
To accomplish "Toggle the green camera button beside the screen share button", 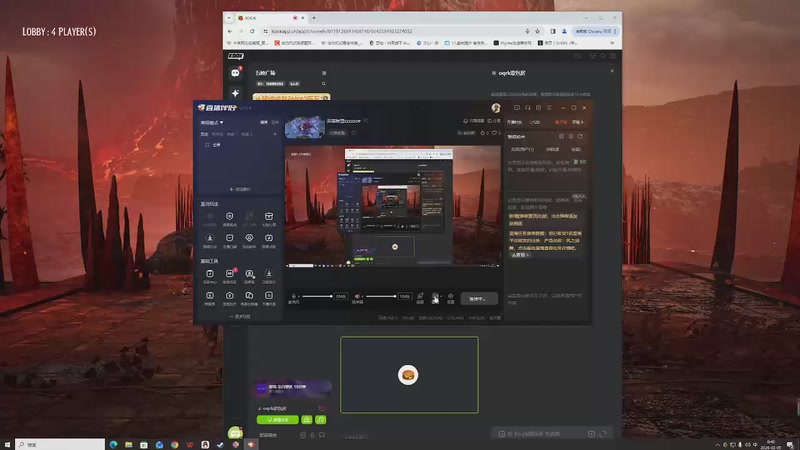I will tap(307, 419).
